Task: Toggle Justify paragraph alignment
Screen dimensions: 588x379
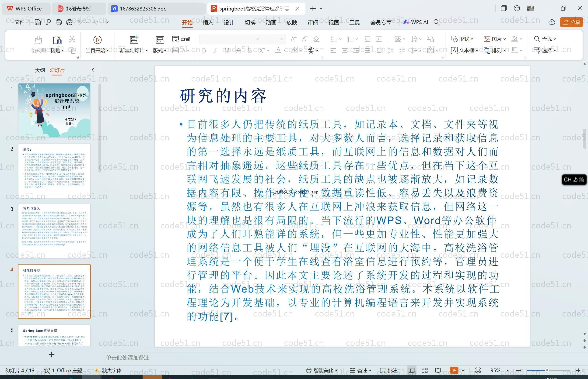Action: 367,50
